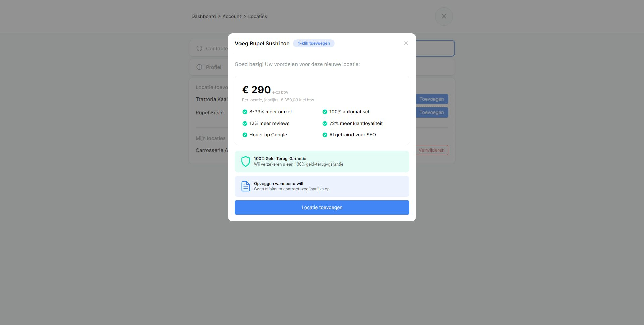
Task: Click checkmark icon next to 8-33% meer omzet
Action: coord(245,112)
